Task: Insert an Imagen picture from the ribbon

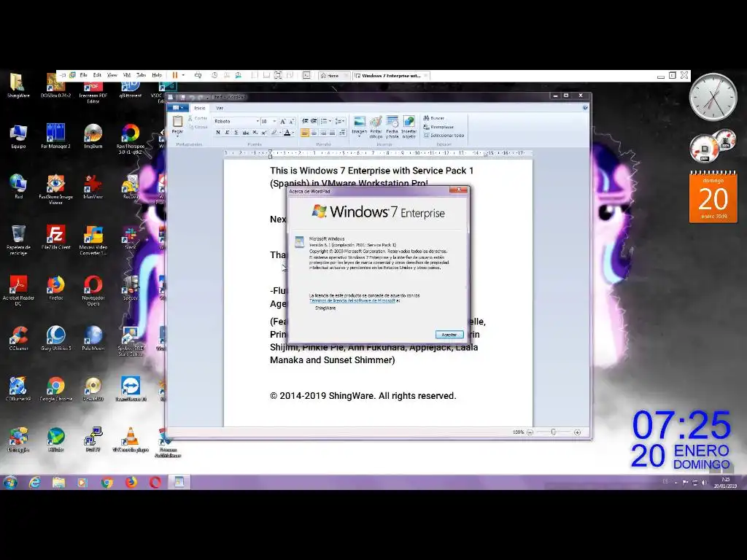Action: point(359,125)
